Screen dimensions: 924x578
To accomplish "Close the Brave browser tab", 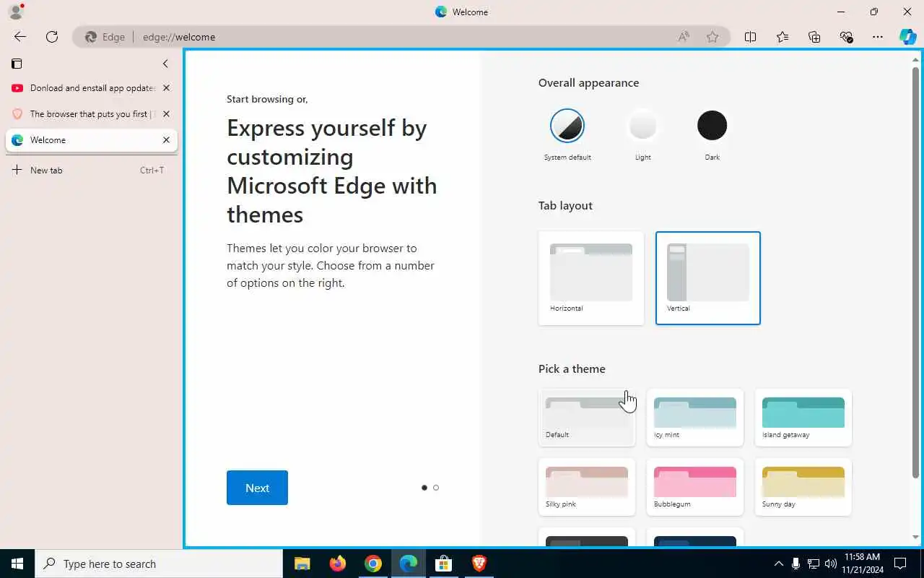I will click(166, 114).
